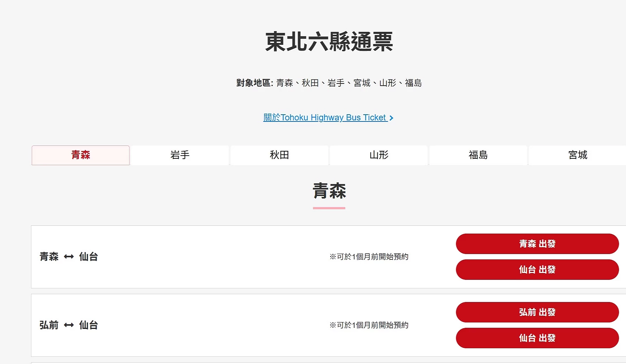The height and width of the screenshot is (364, 626).
Task: Click the 東北六縣通票 page title
Action: [329, 42]
